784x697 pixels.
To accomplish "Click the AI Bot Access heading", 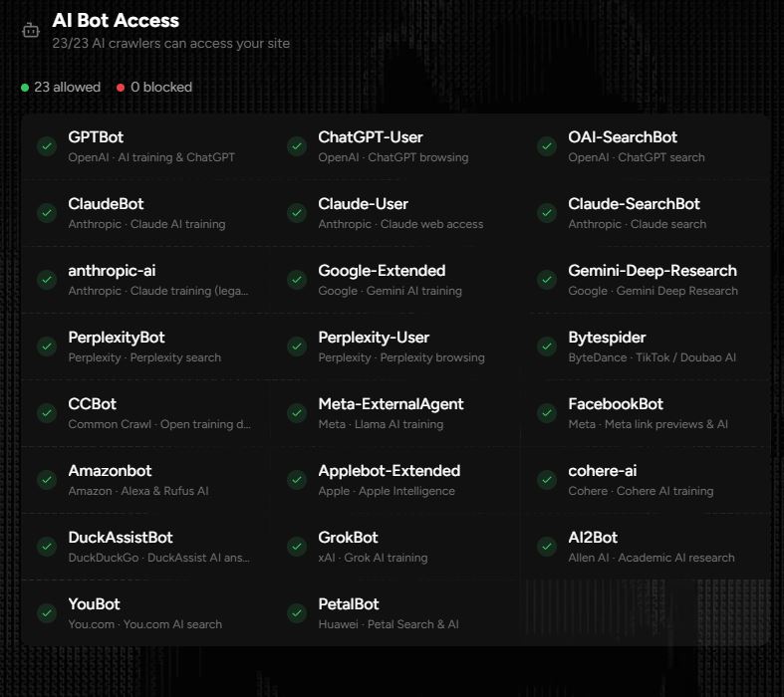I will 116,20.
